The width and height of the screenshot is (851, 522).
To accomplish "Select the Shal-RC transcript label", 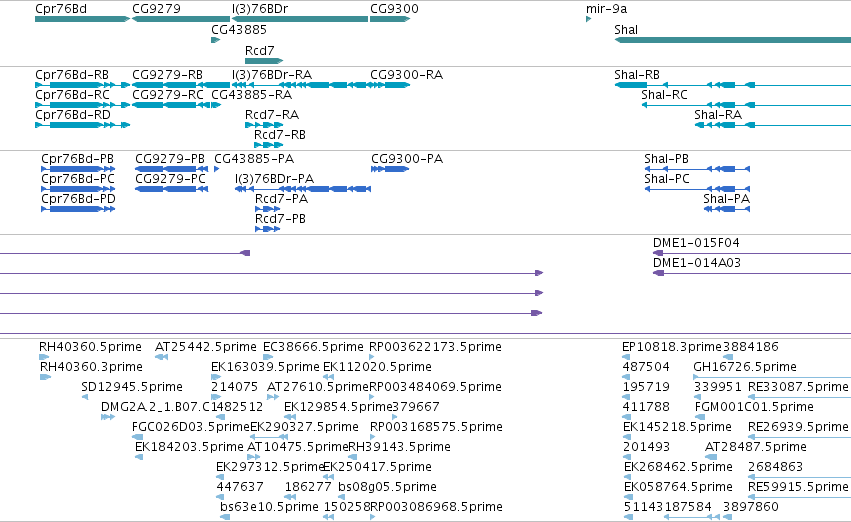I will (x=664, y=94).
